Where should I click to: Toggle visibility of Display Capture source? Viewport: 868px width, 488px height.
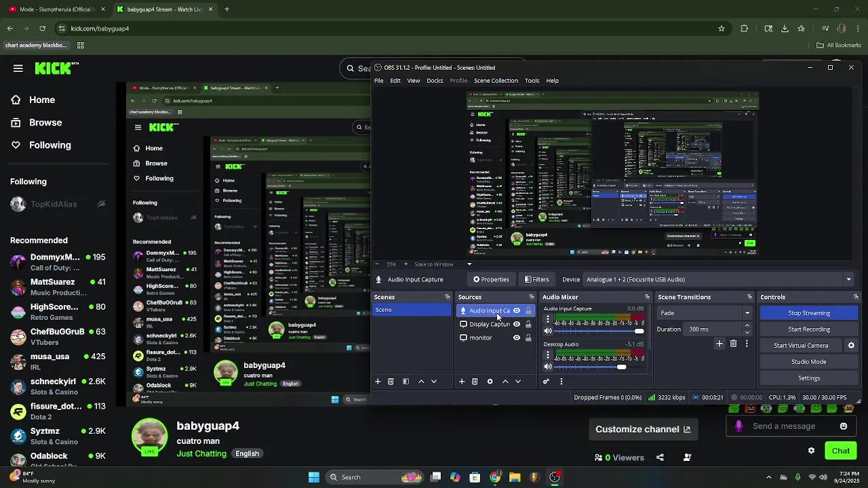point(517,324)
